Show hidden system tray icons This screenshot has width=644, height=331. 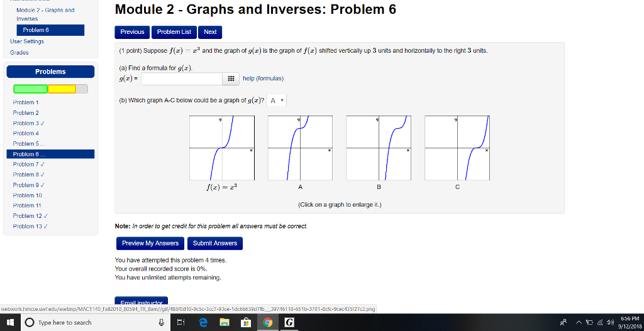click(x=579, y=322)
